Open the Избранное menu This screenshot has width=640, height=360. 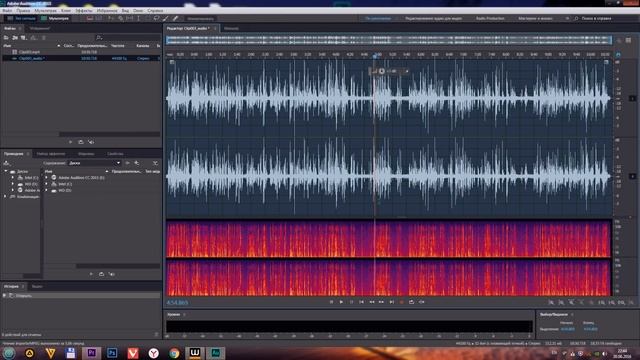coord(107,11)
